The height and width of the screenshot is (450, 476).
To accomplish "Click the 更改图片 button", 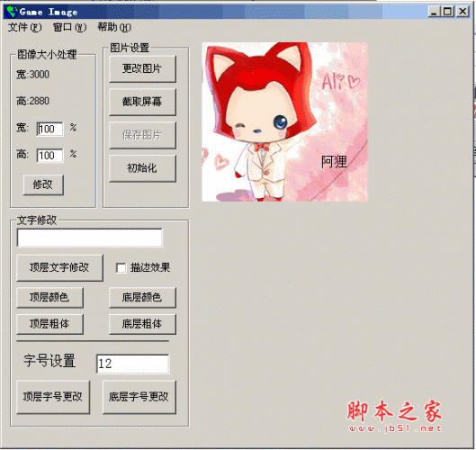I will coord(142,68).
